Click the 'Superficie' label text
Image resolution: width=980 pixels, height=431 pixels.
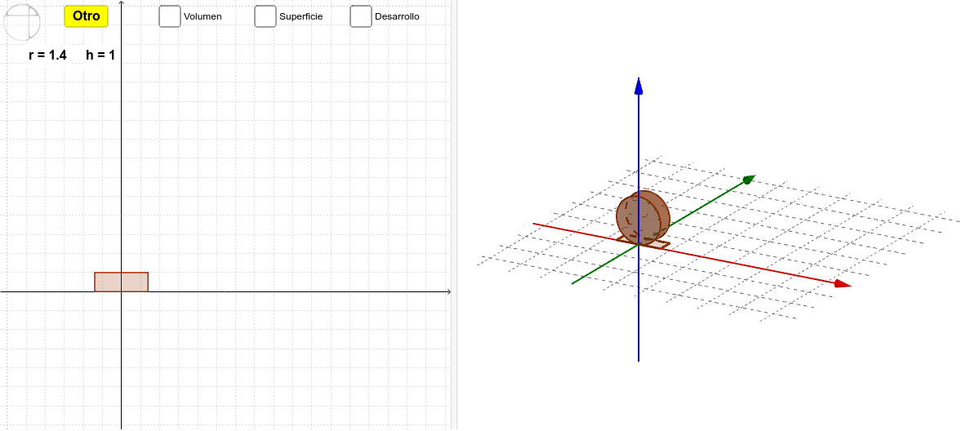[301, 16]
